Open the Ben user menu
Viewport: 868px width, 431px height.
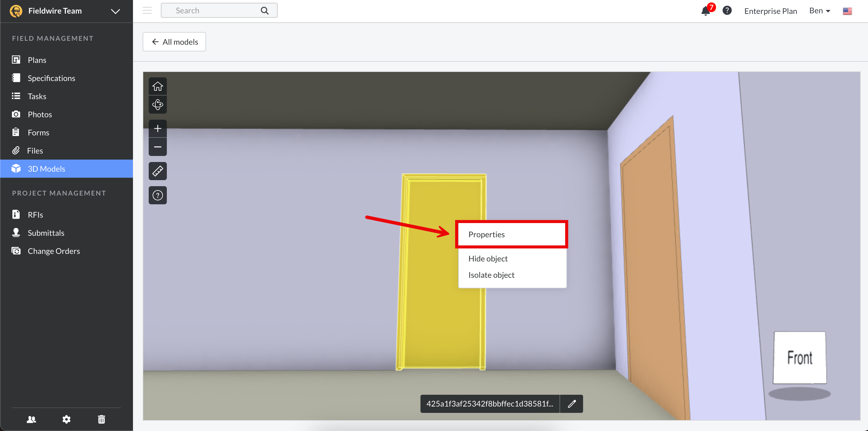pyautogui.click(x=819, y=11)
